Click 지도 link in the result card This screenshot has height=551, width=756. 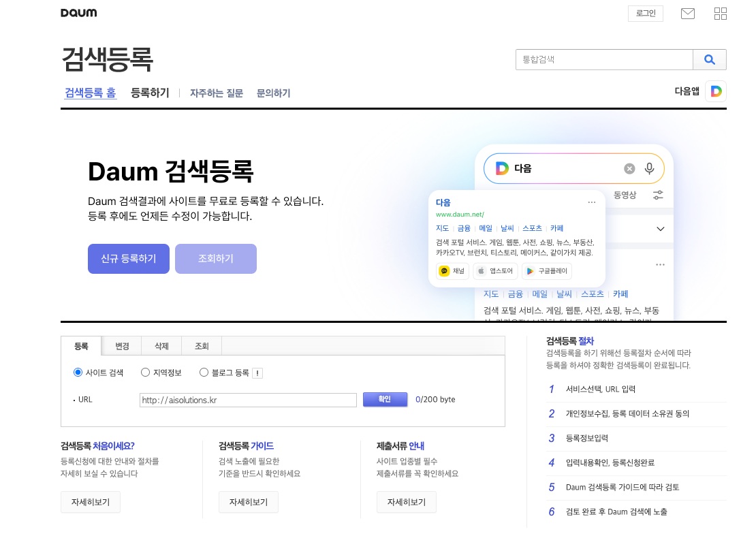click(442, 228)
